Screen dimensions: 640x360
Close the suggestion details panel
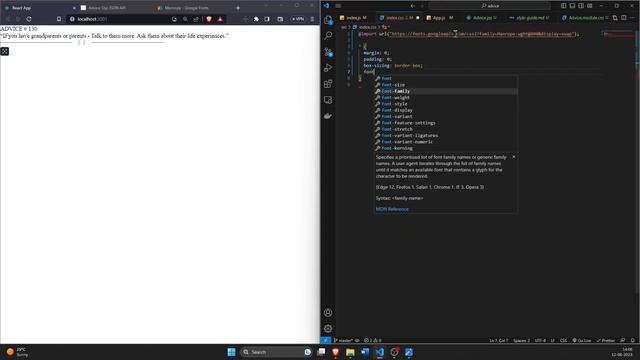click(x=513, y=157)
